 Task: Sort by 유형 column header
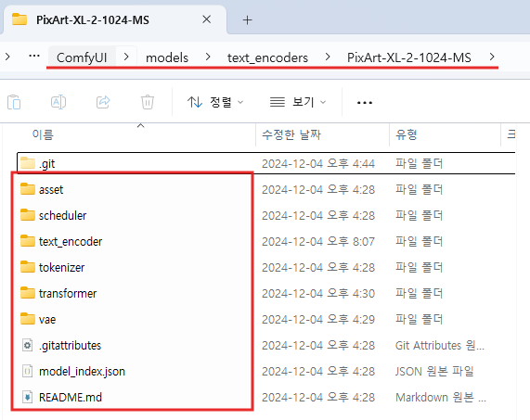407,134
